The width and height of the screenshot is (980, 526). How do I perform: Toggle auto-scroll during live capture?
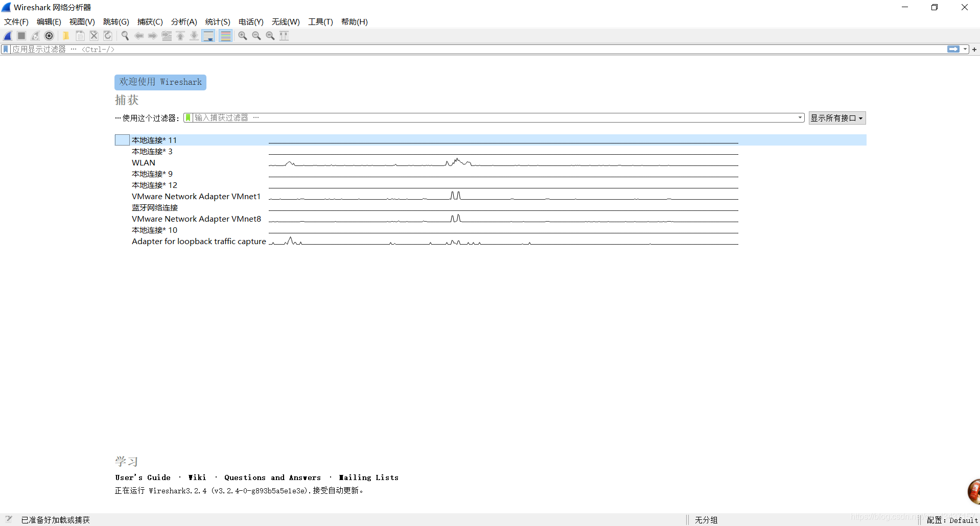point(208,36)
